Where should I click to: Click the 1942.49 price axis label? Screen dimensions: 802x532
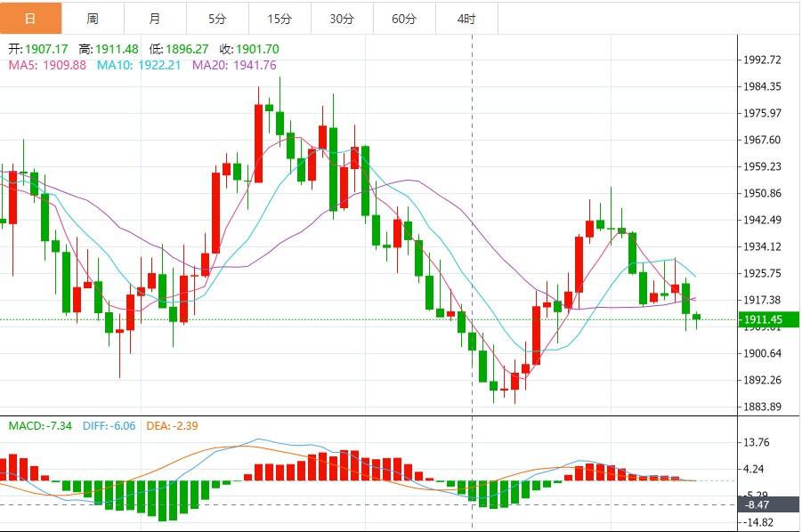(x=762, y=220)
